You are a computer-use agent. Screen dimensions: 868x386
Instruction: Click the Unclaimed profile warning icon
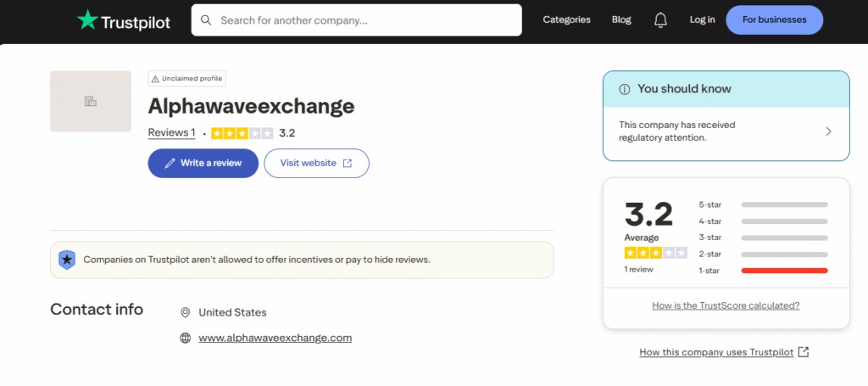pos(155,79)
